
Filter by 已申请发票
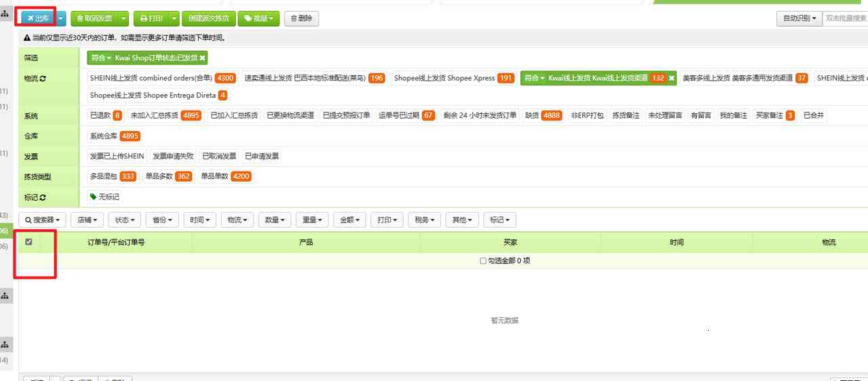click(262, 156)
